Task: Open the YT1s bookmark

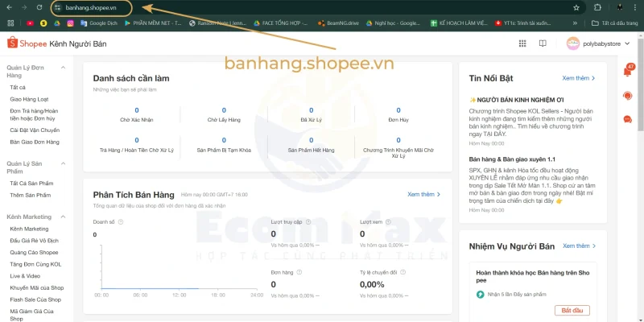Action: click(523, 23)
